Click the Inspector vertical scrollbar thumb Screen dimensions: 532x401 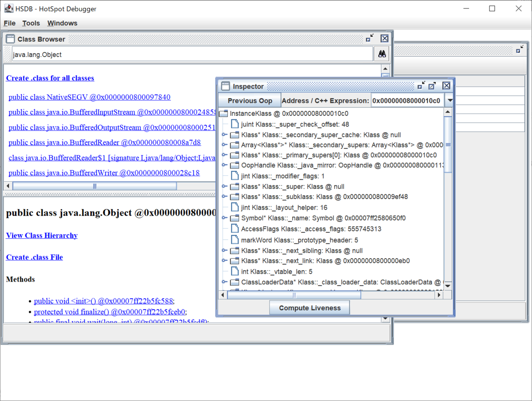tap(448, 145)
